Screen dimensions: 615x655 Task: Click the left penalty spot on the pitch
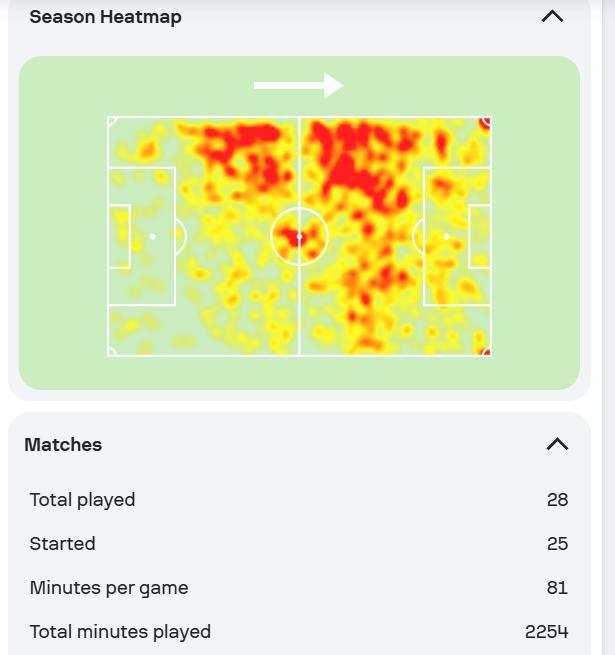pyautogui.click(x=152, y=237)
